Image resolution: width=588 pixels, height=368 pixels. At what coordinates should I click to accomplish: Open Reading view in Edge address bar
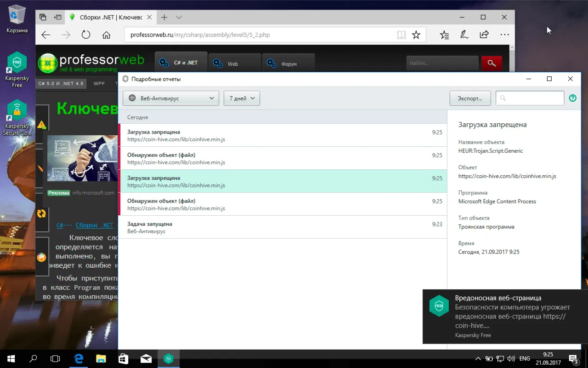pyautogui.click(x=401, y=34)
